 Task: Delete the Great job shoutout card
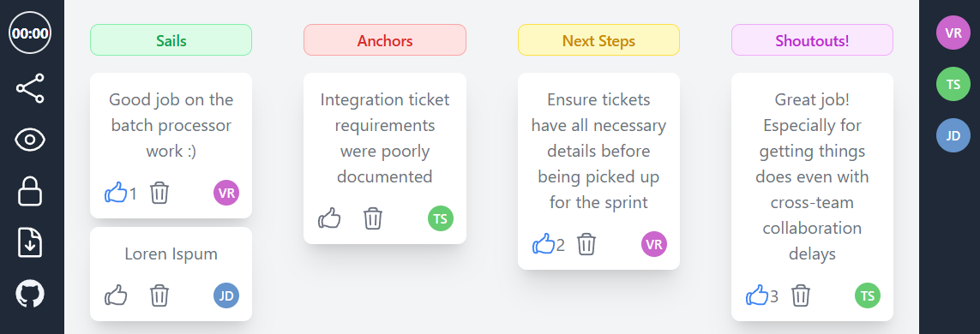click(801, 295)
